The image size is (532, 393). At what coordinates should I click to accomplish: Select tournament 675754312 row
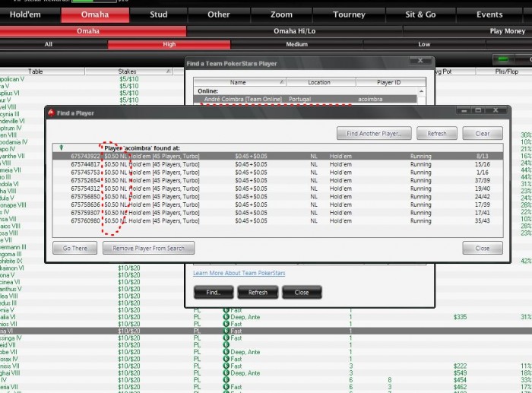pos(277,189)
